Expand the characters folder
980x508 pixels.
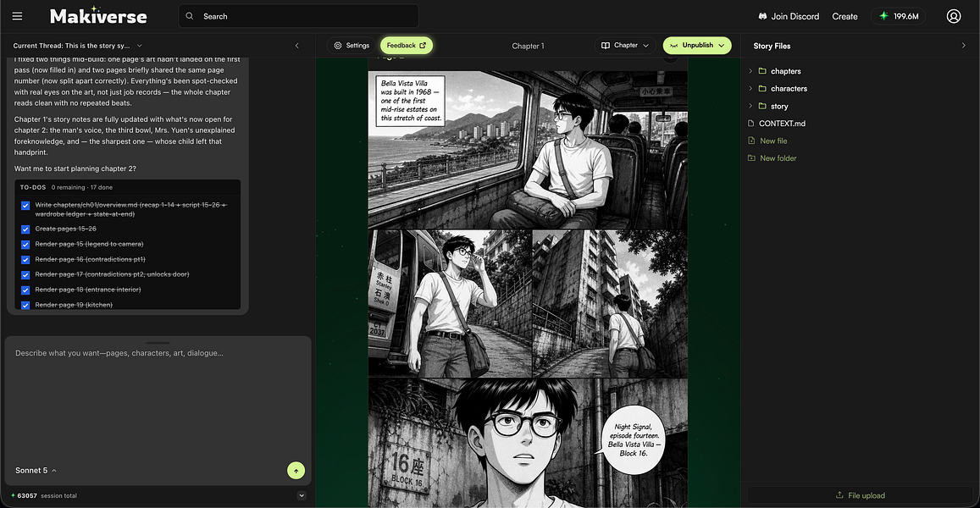(x=750, y=89)
